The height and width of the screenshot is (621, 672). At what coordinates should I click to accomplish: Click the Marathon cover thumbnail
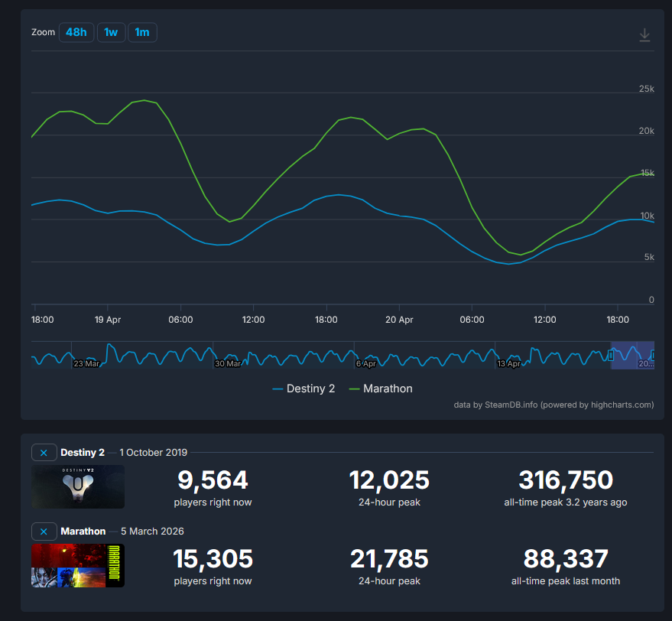78,566
